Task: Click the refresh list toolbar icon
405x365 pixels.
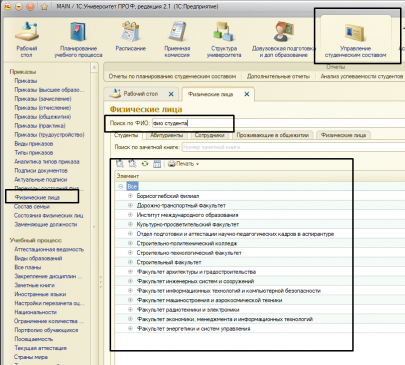Action: pyautogui.click(x=145, y=164)
